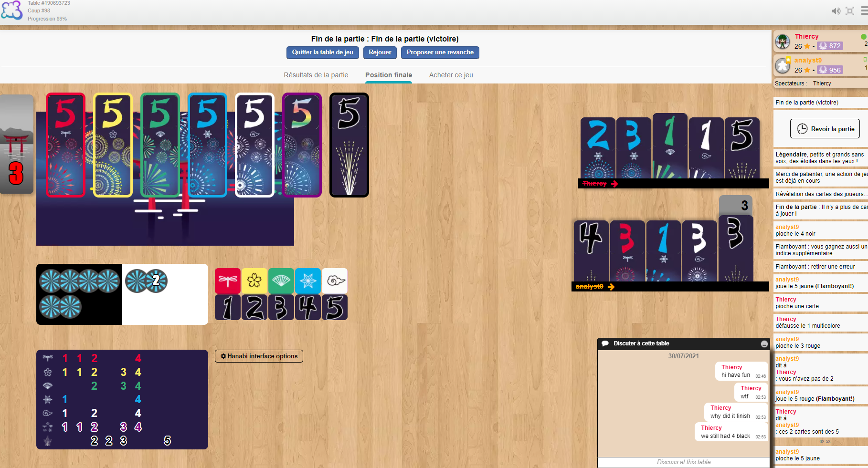Minimize the table chat window
This screenshot has height=468, width=868.
(x=764, y=343)
